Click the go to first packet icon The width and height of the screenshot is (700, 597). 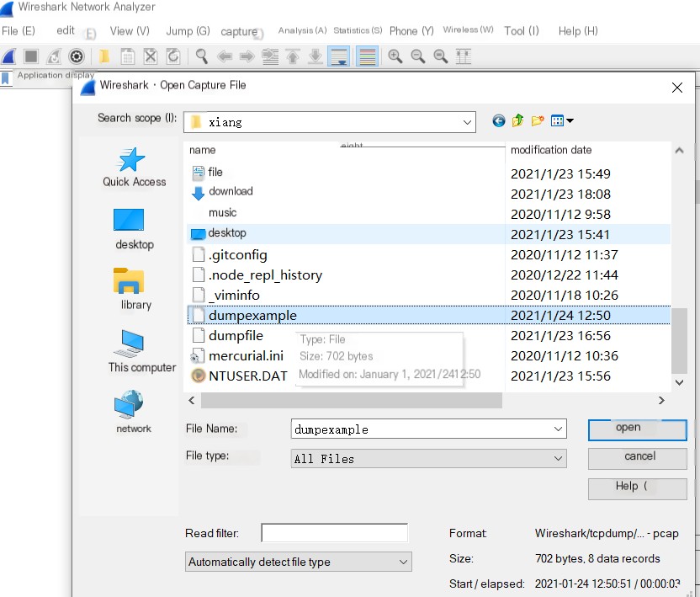(293, 56)
